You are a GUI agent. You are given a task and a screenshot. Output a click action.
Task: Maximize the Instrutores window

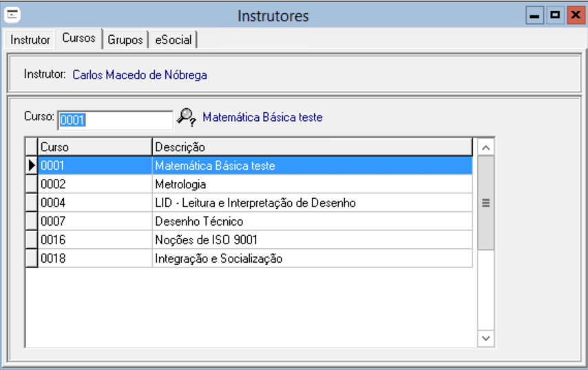coord(554,15)
